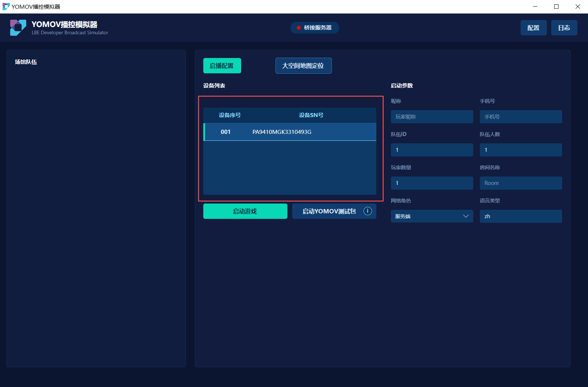Screen dimensions: 588x387
Task: Click the 语言类型 field containing zh
Action: (521, 216)
